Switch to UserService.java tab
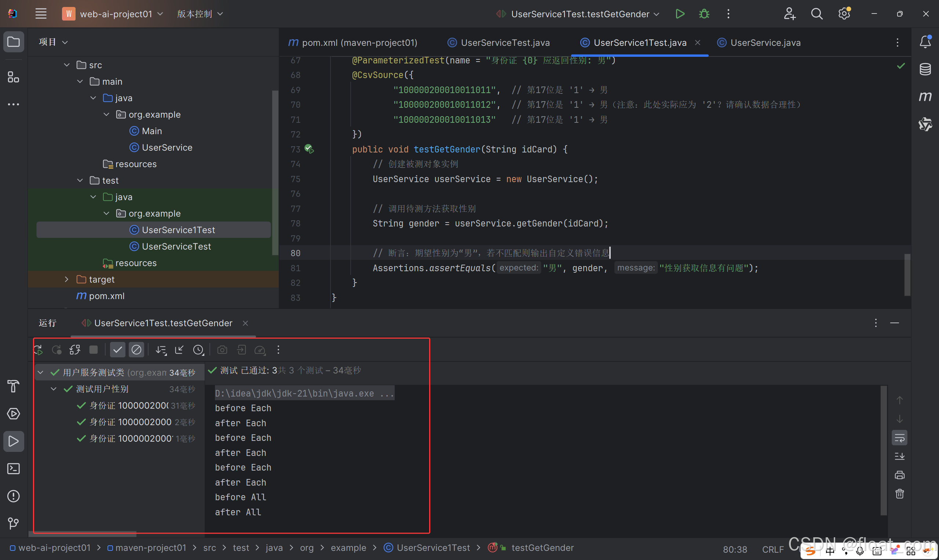The image size is (939, 560). coord(765,43)
